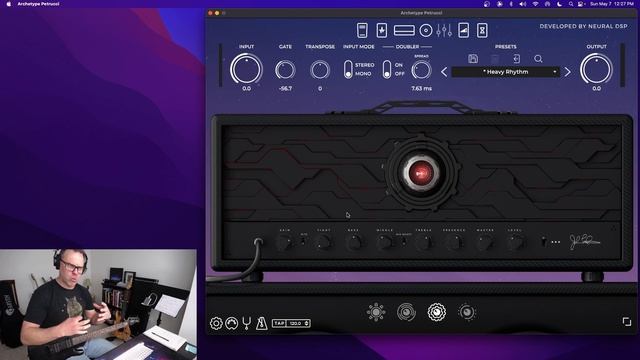Click the Output knob
640x360 pixels.
[x=596, y=69]
